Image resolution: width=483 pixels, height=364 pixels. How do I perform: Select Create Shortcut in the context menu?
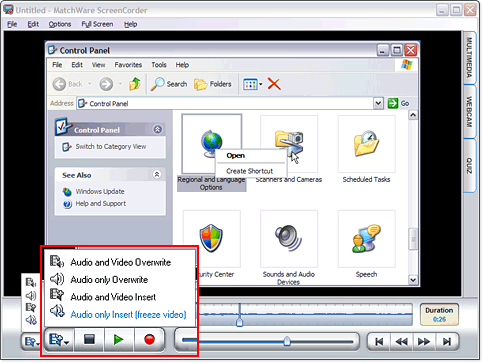coord(249,171)
